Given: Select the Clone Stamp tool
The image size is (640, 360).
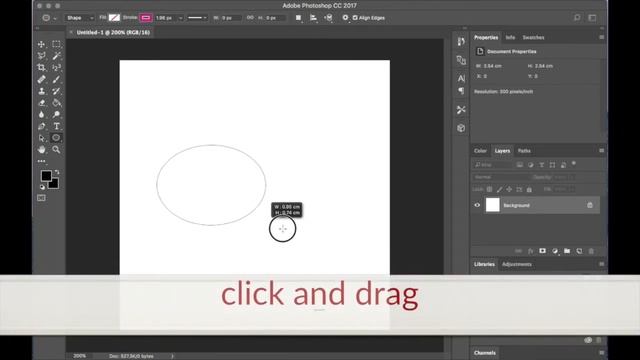Looking at the screenshot, I should coord(41,91).
